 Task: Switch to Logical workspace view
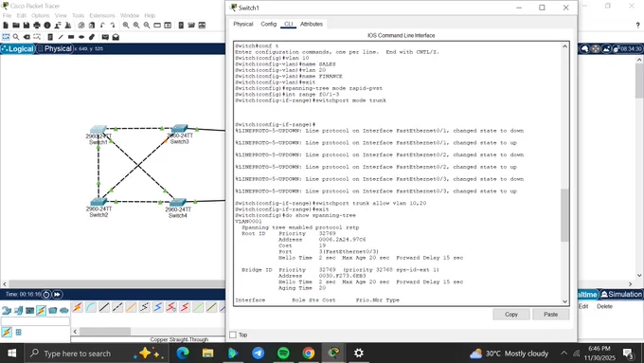(x=18, y=49)
